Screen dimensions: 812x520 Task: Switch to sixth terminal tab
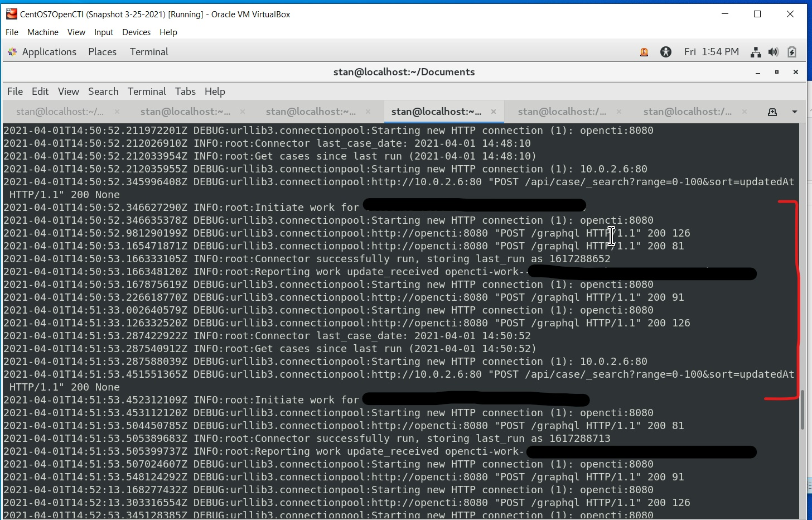click(687, 112)
